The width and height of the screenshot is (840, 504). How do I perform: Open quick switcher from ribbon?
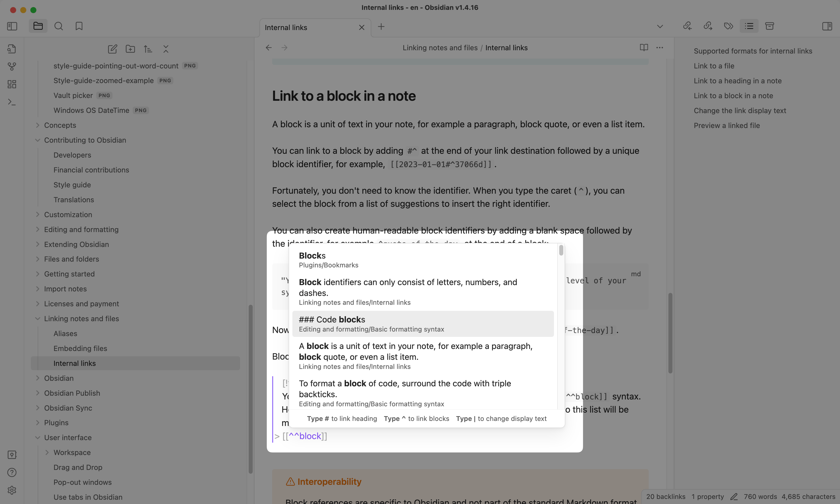(12, 48)
